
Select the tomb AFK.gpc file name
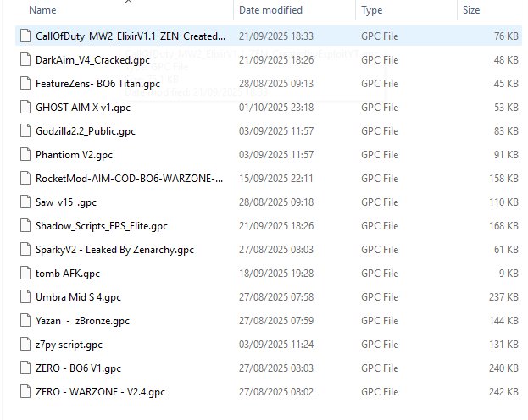click(68, 274)
